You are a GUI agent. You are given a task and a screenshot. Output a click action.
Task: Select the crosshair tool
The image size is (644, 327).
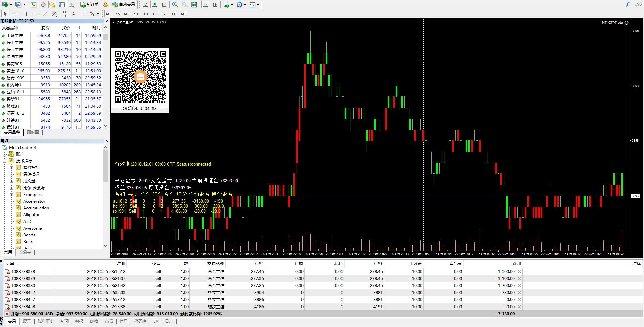pyautogui.click(x=15, y=14)
